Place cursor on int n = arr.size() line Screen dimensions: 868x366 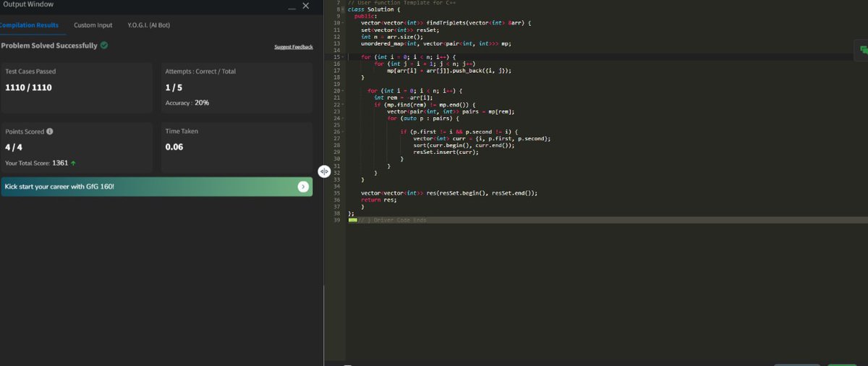pyautogui.click(x=391, y=37)
